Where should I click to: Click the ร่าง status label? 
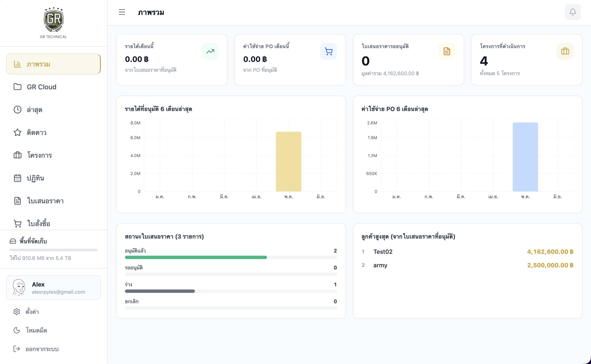click(x=129, y=284)
